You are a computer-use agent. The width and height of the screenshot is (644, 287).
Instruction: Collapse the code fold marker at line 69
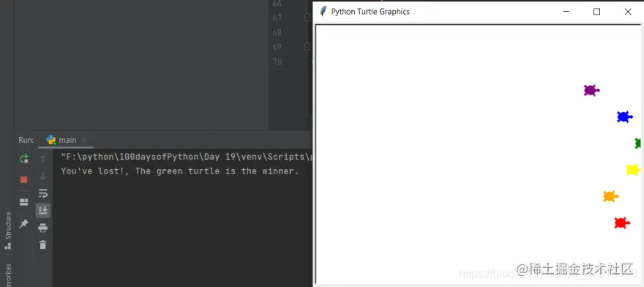[307, 46]
